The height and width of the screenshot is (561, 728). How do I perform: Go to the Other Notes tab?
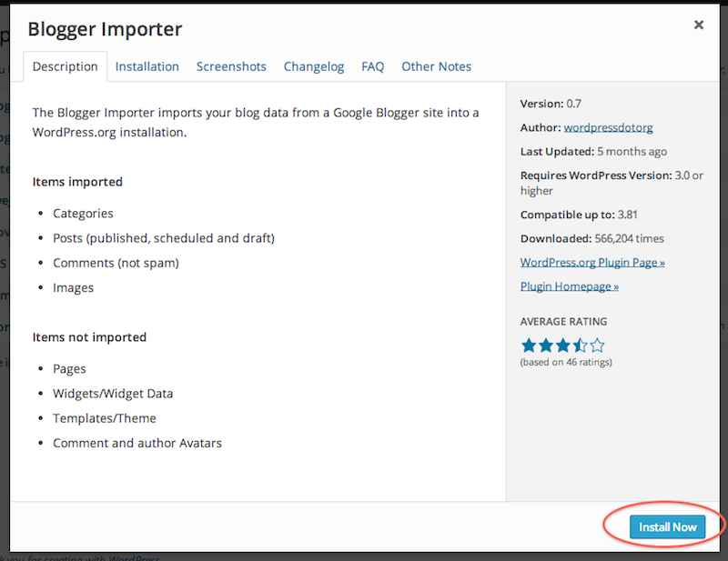[x=437, y=66]
